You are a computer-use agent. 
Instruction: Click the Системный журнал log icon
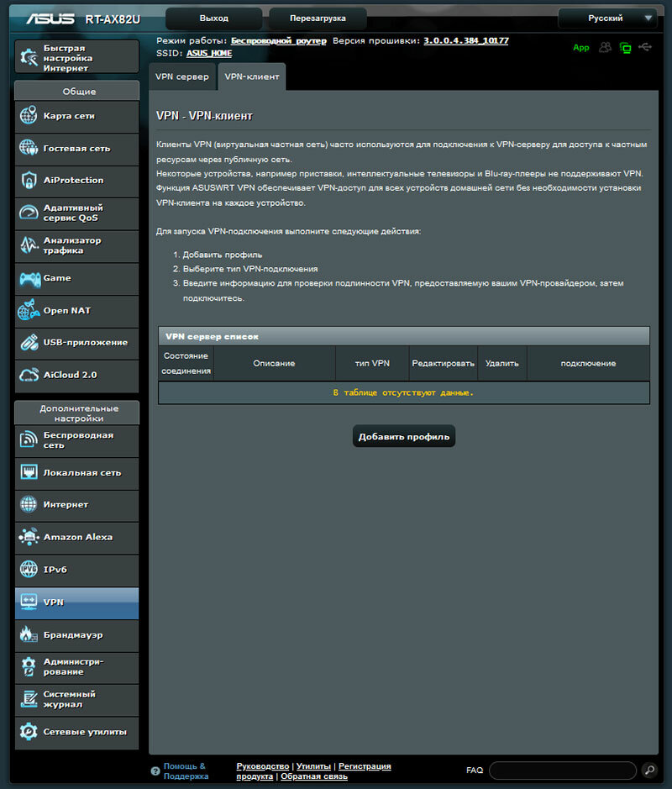29,699
